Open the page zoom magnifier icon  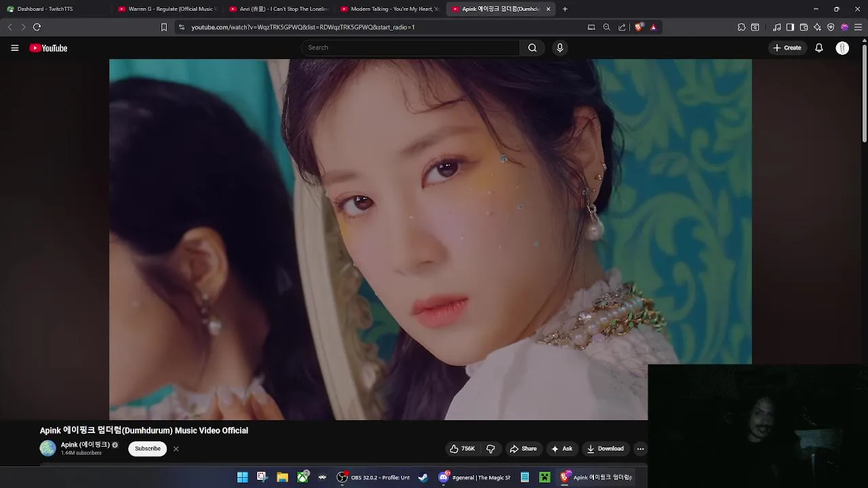pos(606,27)
